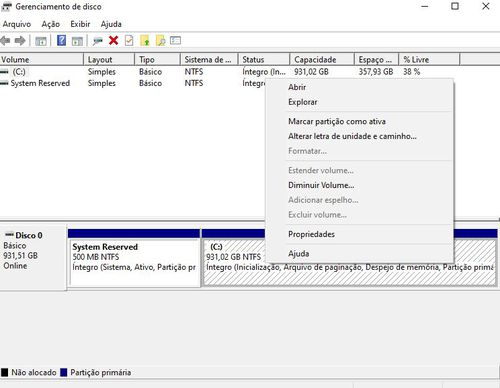The height and width of the screenshot is (388, 500).
Task: Click the disk icon next to Disco 0
Action: click(x=9, y=235)
